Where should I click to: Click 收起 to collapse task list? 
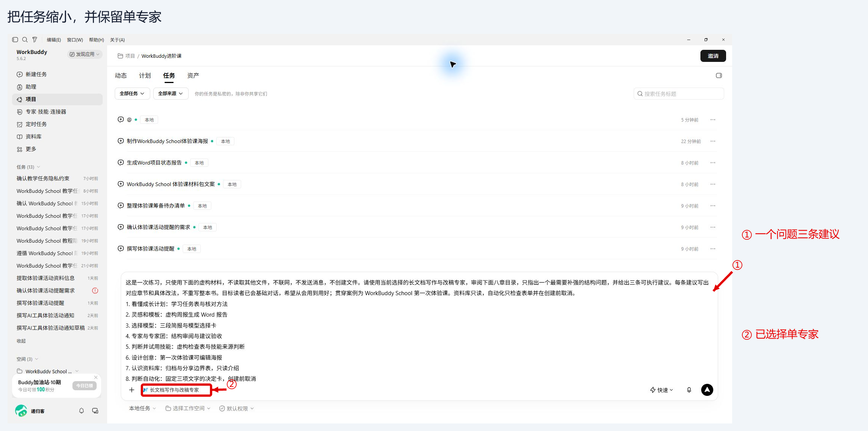[21, 341]
